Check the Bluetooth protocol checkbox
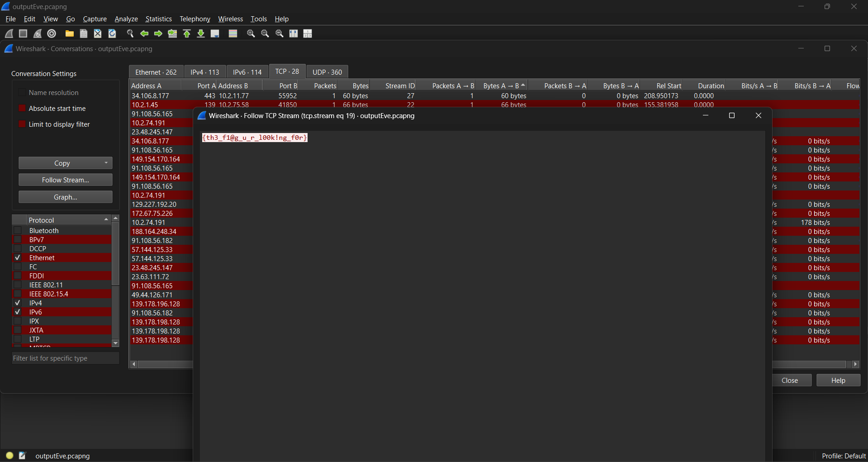This screenshot has width=868, height=462. click(18, 230)
